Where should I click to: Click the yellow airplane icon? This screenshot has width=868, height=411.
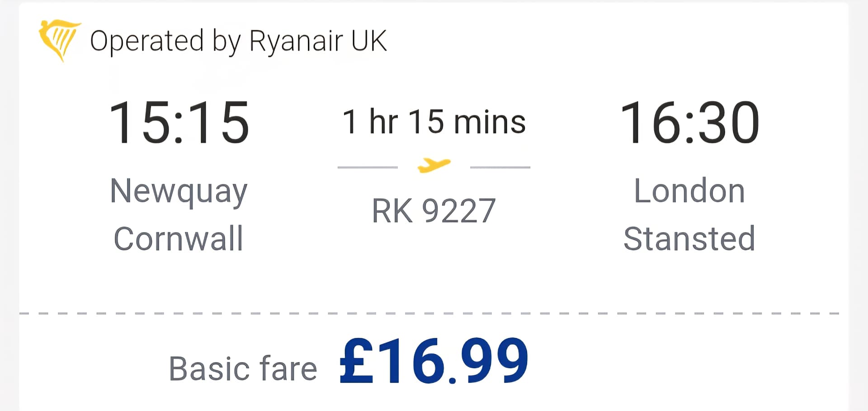(x=434, y=165)
